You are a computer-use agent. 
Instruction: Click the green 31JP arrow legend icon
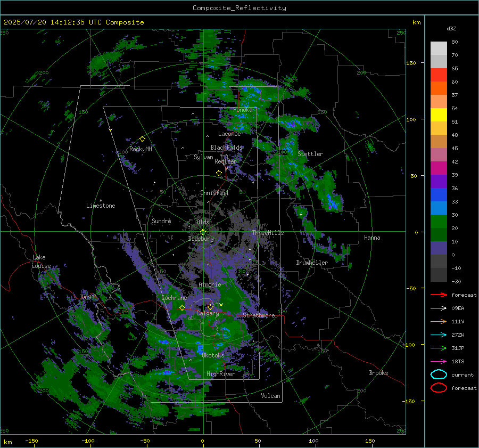pos(439,348)
